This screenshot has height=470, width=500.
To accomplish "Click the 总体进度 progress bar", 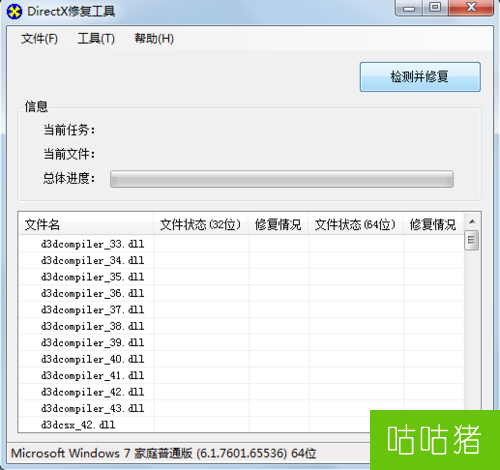I will coord(282,179).
